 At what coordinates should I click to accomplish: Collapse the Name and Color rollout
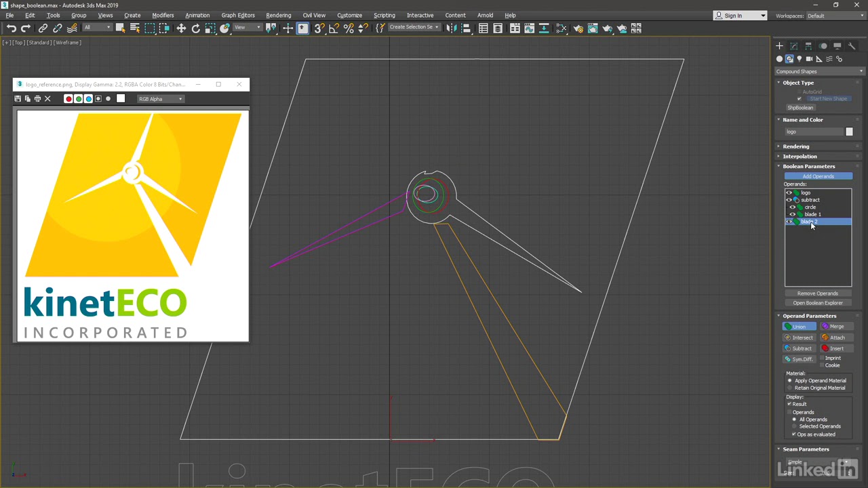pos(803,120)
